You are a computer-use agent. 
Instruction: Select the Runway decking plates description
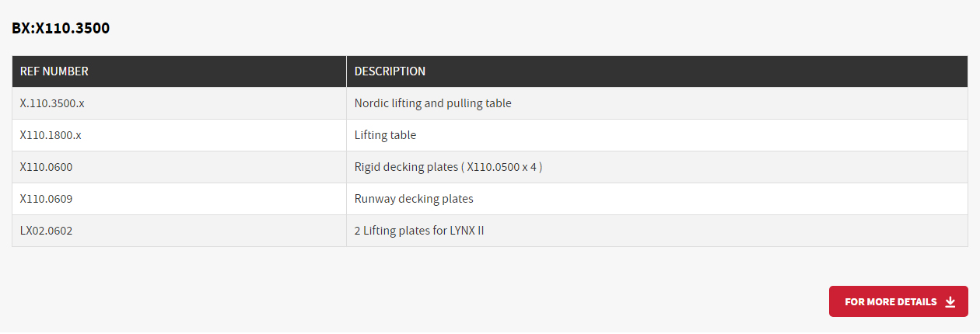point(414,199)
